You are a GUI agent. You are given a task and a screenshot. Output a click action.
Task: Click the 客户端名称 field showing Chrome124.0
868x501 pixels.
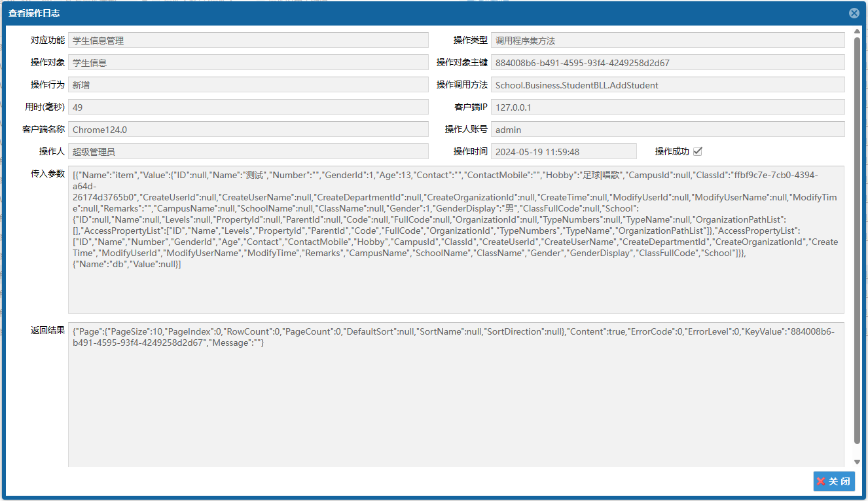pyautogui.click(x=248, y=130)
